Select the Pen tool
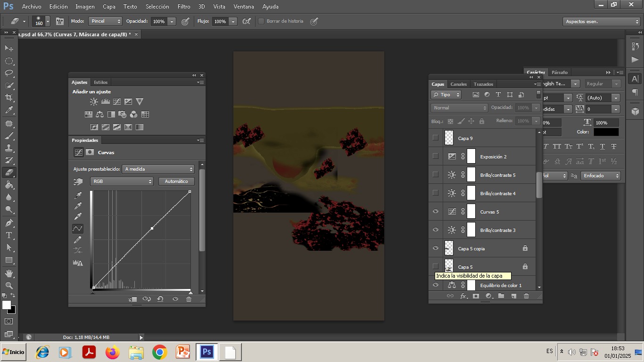Viewport: 644px width, 362px height. [9, 222]
